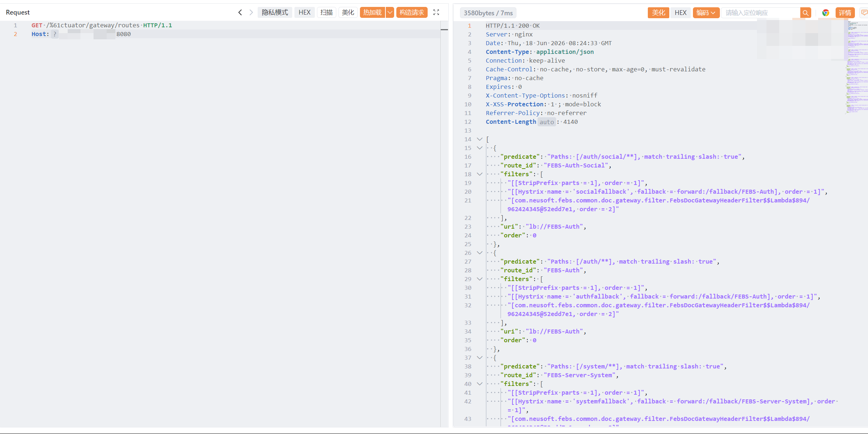Collapse the JSON array at line 14
868x434 pixels.
480,139
